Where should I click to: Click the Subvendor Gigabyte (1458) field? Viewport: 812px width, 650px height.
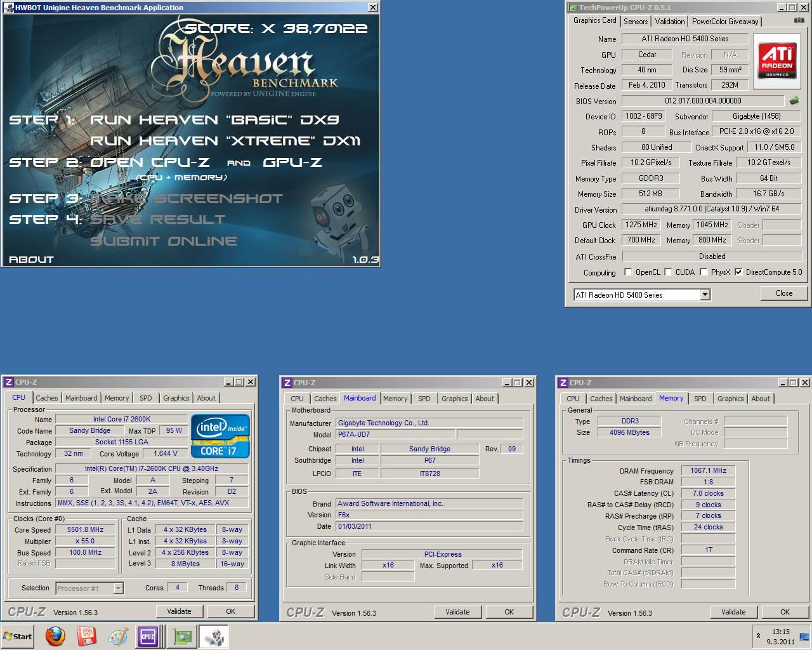(x=756, y=116)
